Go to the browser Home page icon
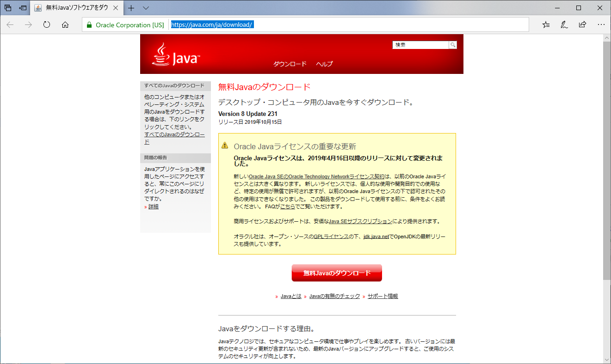The width and height of the screenshot is (611, 364). [65, 25]
